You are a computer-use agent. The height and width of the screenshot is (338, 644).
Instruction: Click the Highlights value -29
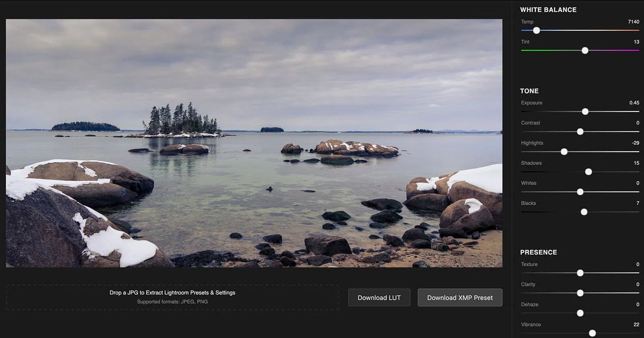[x=636, y=143]
